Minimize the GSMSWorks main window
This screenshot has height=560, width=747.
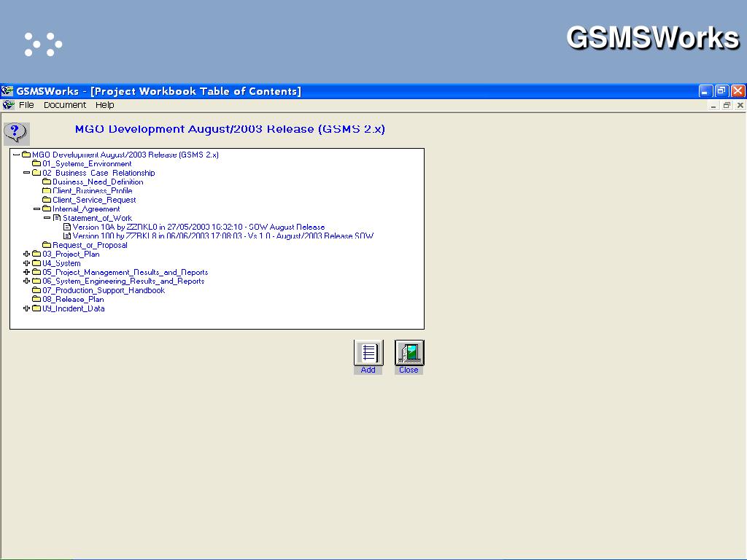705,91
